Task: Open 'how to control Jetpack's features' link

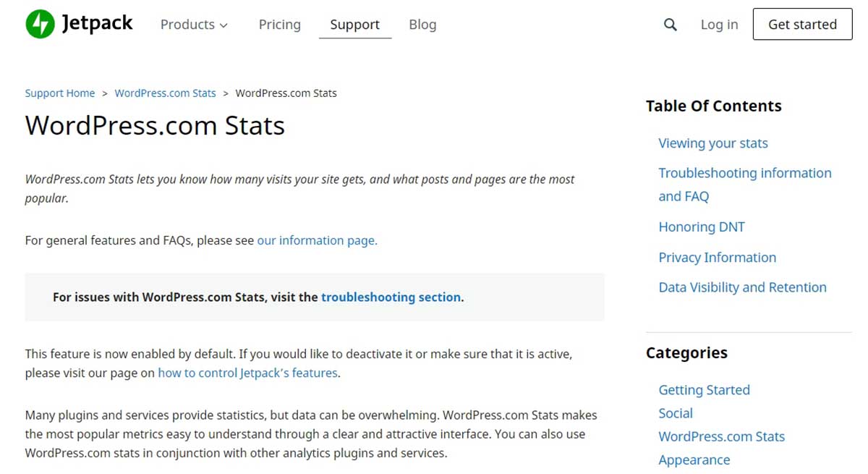Action: click(x=247, y=373)
